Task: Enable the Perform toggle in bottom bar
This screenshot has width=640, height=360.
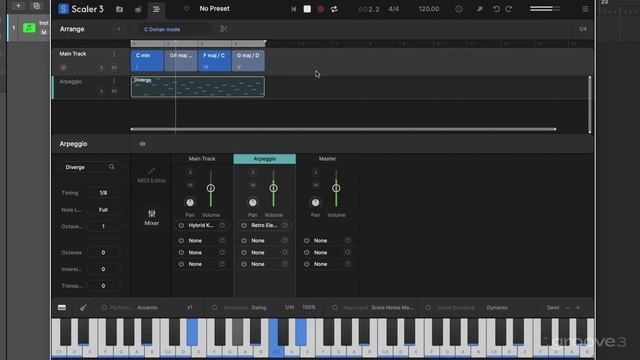Action: tap(104, 307)
